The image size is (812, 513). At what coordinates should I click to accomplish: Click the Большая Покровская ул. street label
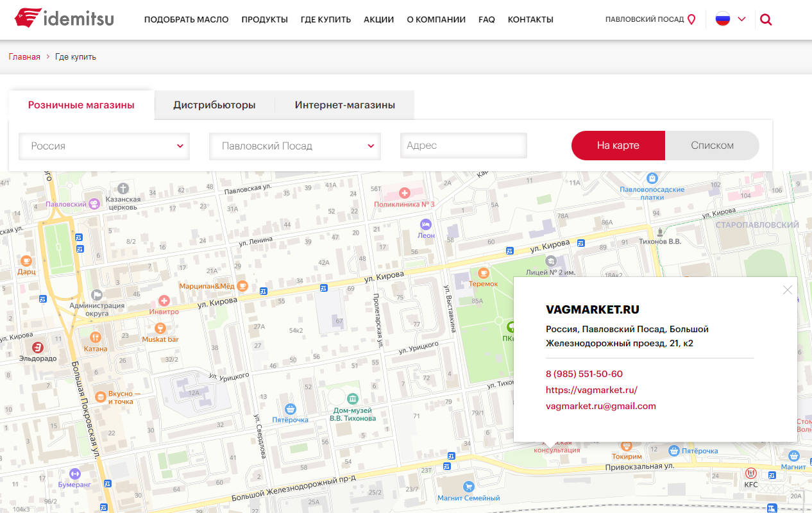click(x=84, y=410)
